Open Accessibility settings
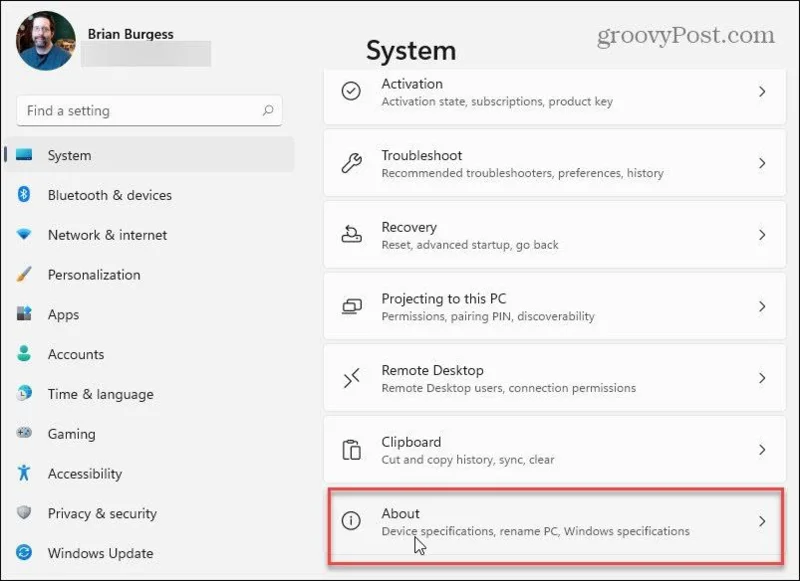Image resolution: width=800 pixels, height=581 pixels. click(149, 473)
